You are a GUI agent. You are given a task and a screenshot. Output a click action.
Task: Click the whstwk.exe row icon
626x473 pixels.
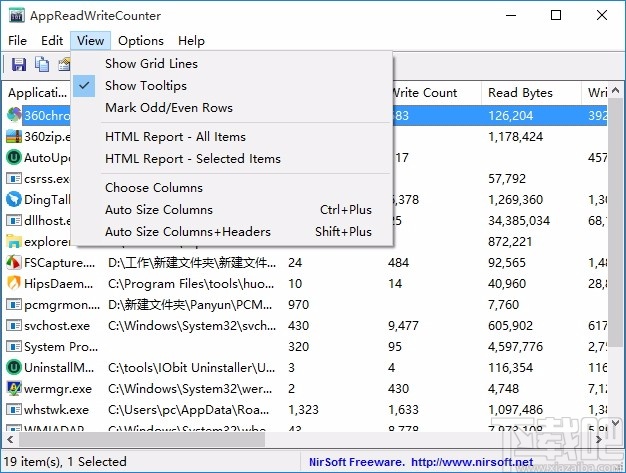point(14,410)
